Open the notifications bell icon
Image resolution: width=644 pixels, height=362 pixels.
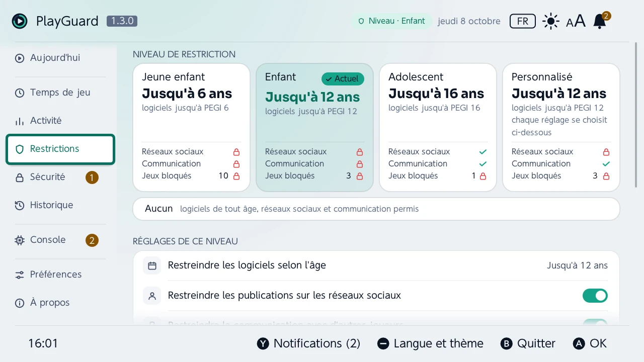[x=600, y=21]
